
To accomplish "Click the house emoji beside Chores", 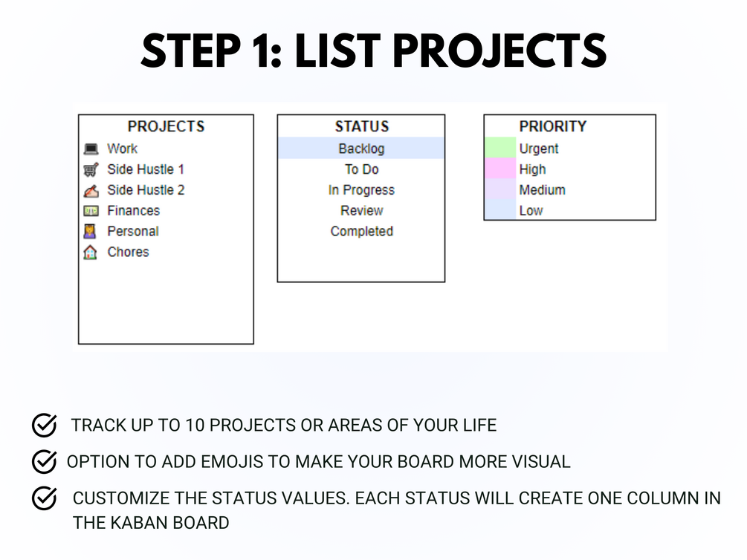I will [90, 252].
